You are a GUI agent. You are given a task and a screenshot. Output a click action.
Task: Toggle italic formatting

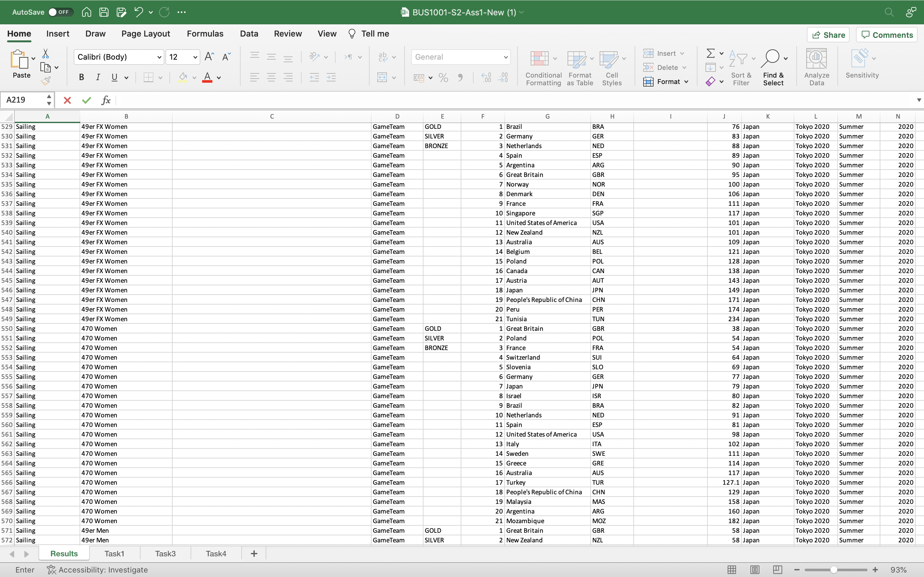click(x=98, y=77)
